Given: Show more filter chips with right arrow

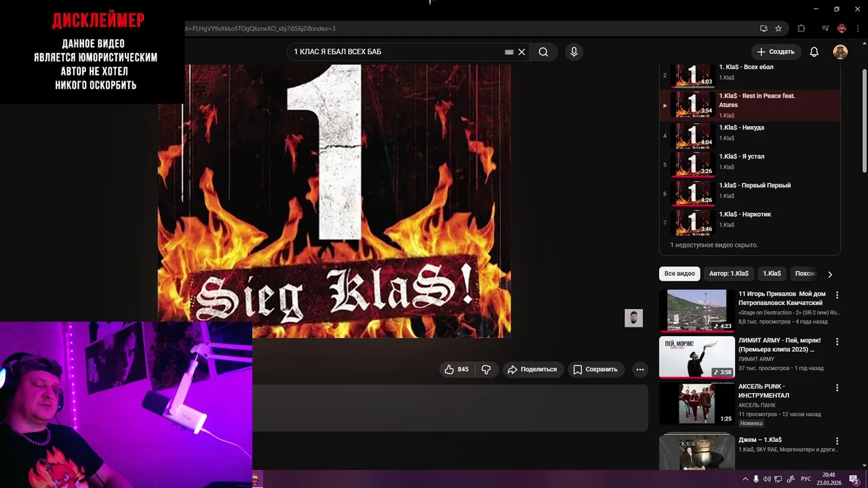Looking at the screenshot, I should 829,274.
